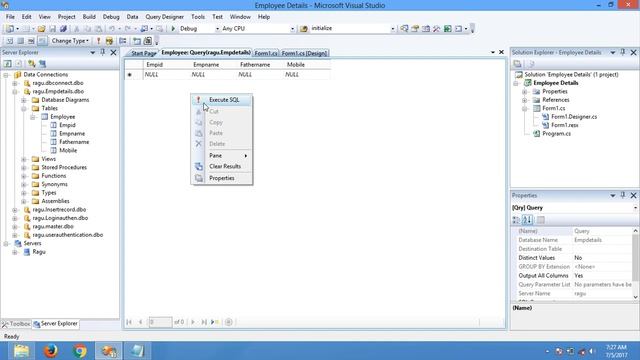
Task: Switch to the Form1.cs code tab
Action: click(x=266, y=53)
